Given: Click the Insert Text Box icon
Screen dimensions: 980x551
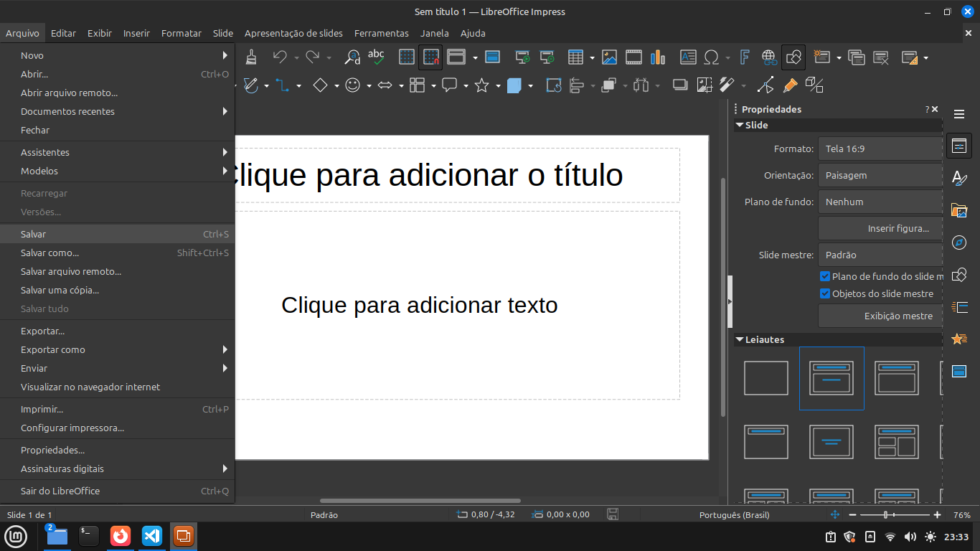Looking at the screenshot, I should (688, 57).
